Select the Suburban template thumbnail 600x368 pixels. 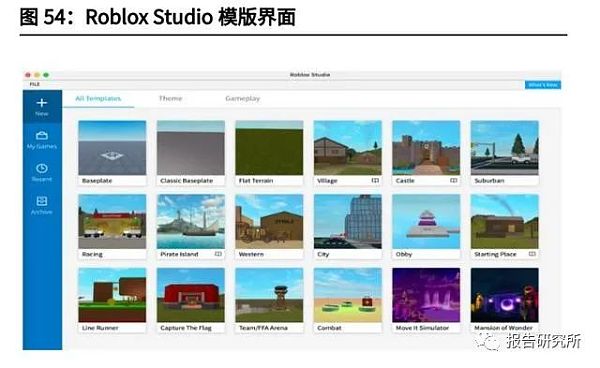click(504, 148)
